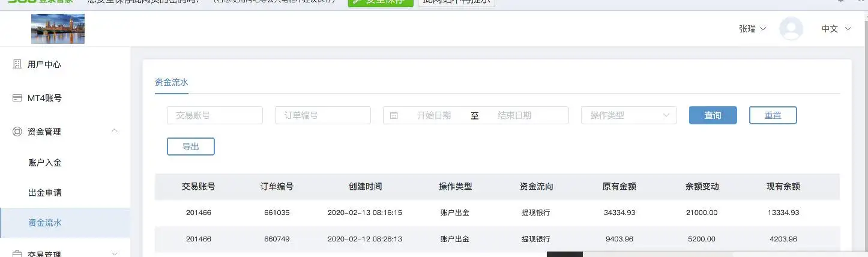
Task: Click 账户出金 in order 661035 row
Action: 455,213
